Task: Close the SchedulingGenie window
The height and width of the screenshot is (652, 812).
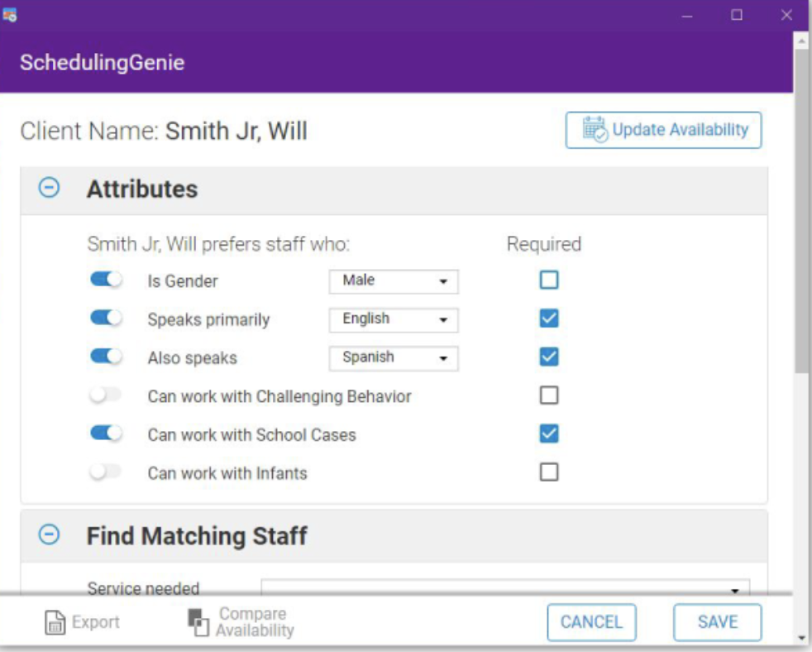Action: coord(786,15)
